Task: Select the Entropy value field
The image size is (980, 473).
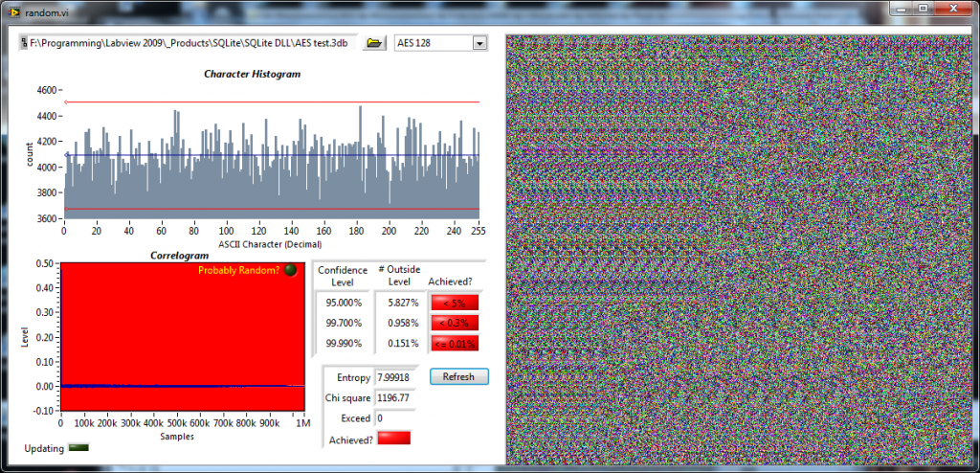Action: [395, 377]
